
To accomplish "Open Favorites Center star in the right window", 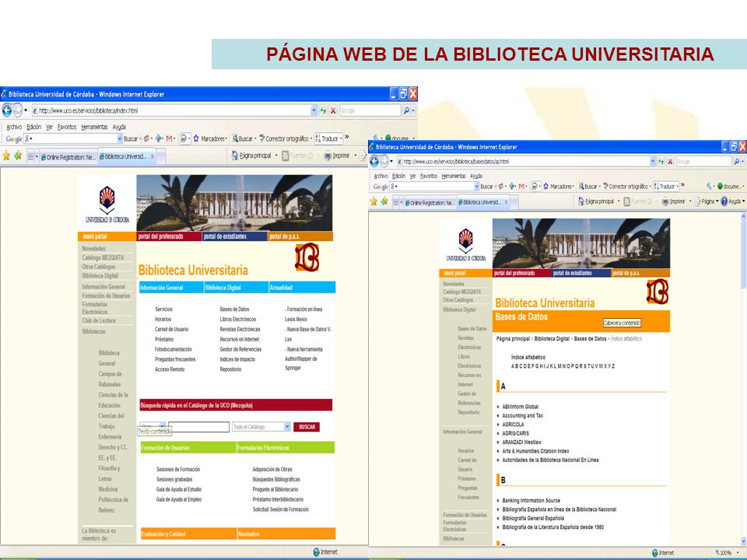I will point(374,201).
